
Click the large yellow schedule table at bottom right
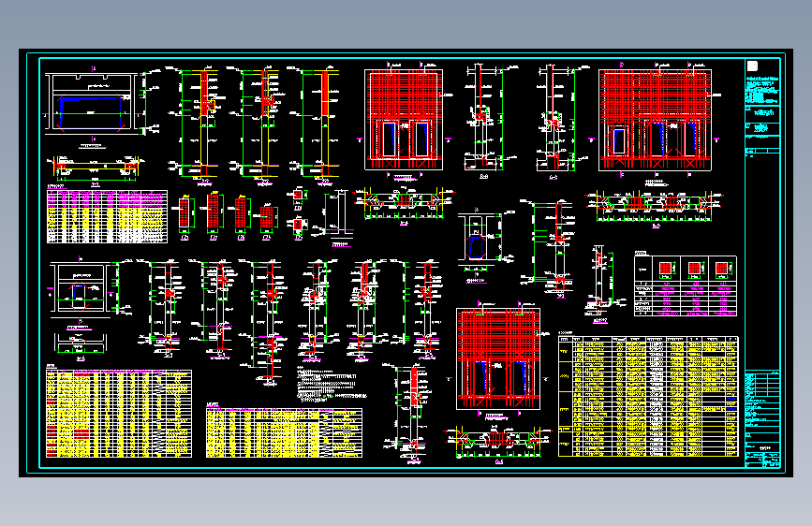(x=648, y=396)
